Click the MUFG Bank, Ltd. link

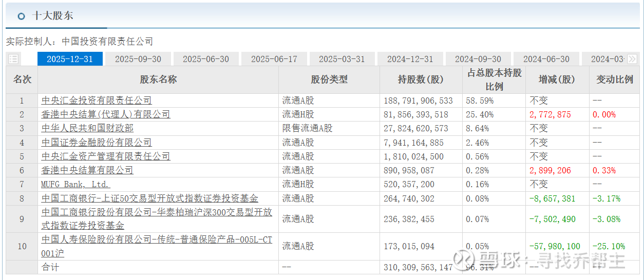[x=75, y=184]
